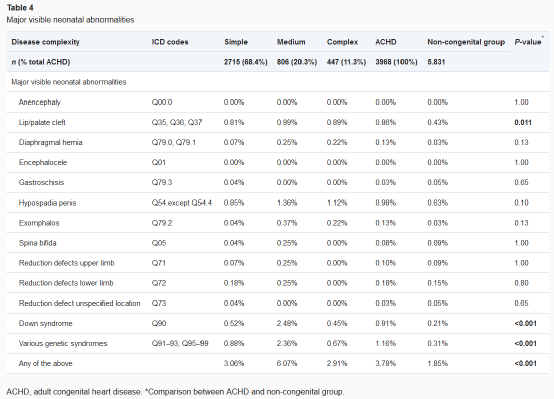Select the 3968 (100%) ACHD total cell
This screenshot has width=554, height=399.
point(396,62)
